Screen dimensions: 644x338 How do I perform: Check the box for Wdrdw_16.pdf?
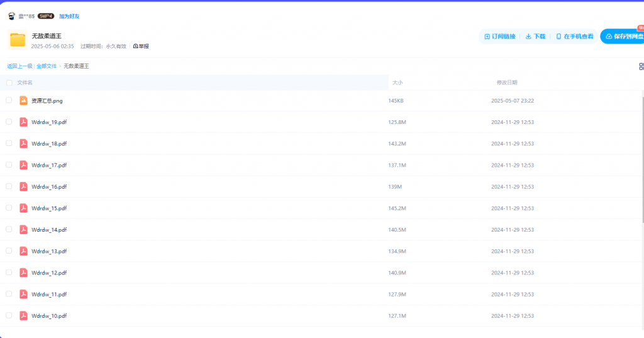[x=9, y=186]
